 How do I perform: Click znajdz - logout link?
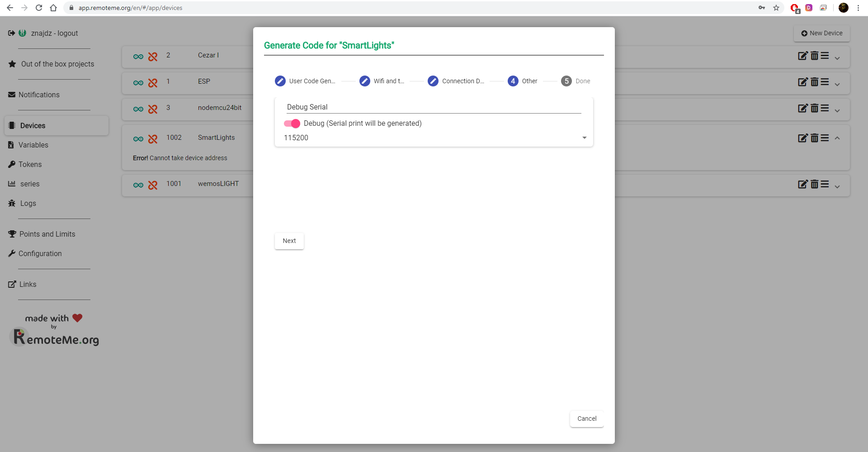click(54, 33)
